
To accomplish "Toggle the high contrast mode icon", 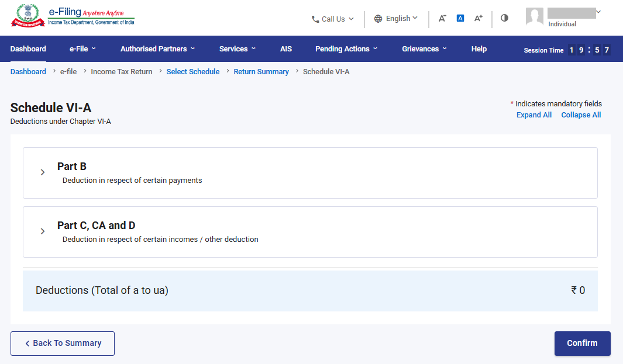I will point(504,18).
